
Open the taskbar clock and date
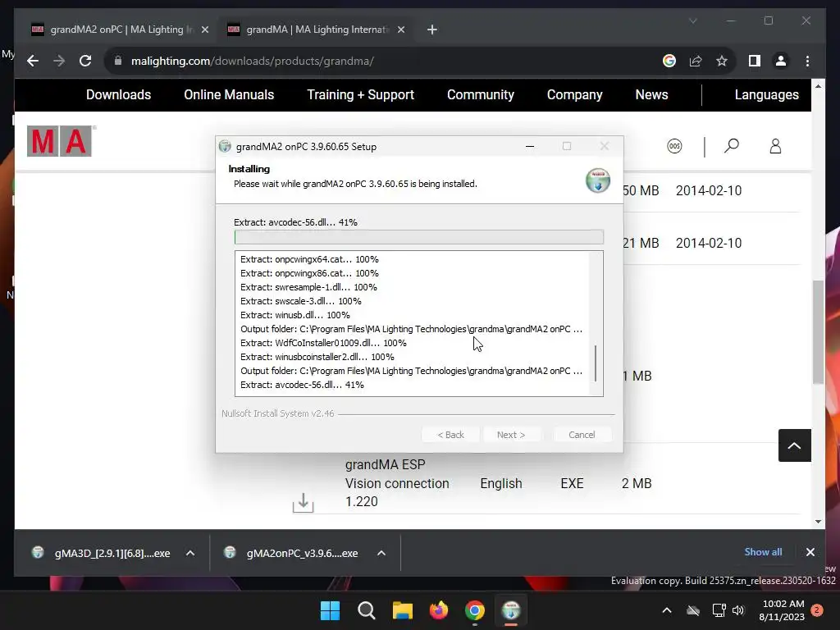click(x=782, y=610)
